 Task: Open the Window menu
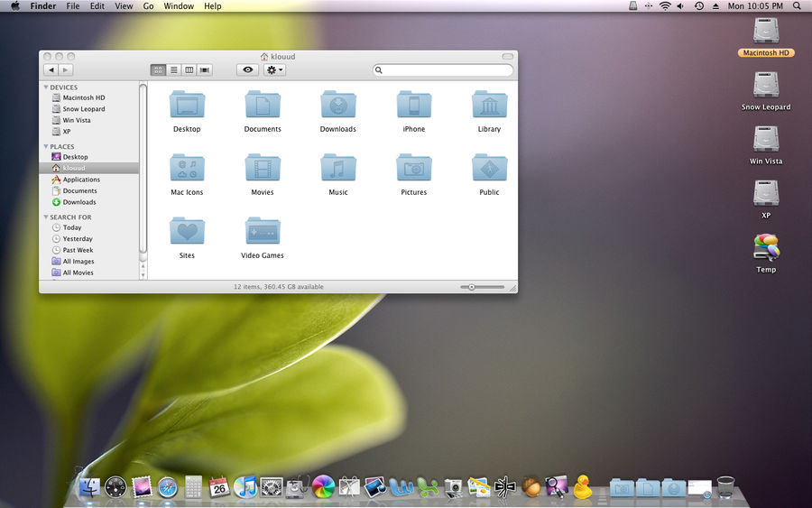click(x=179, y=6)
